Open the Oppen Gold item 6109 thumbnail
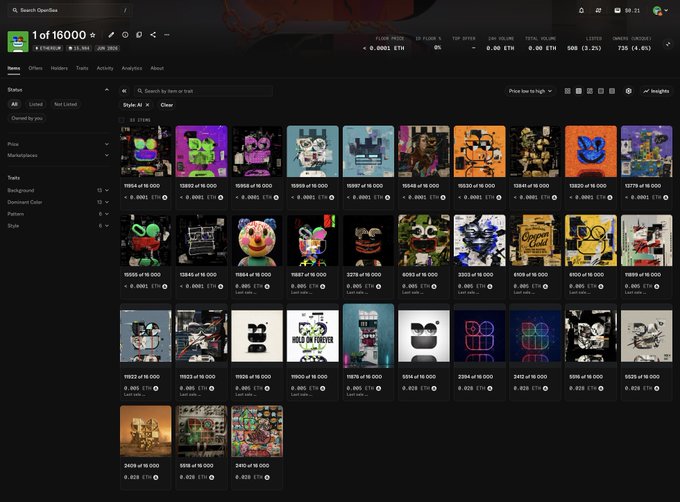This screenshot has height=502, width=680. click(535, 240)
